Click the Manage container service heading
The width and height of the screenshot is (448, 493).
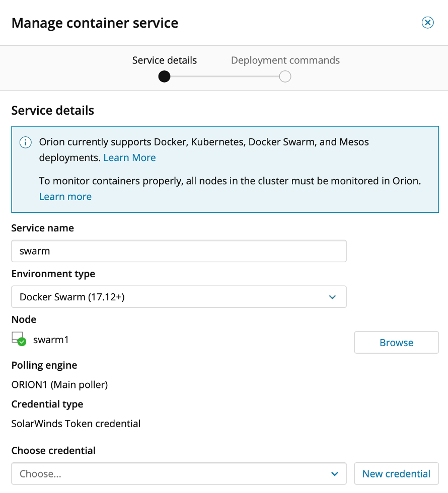click(95, 23)
